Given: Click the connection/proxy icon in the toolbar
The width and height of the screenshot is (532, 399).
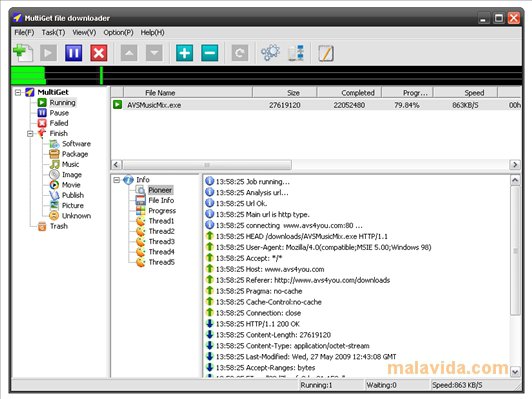Looking at the screenshot, I should (296, 53).
